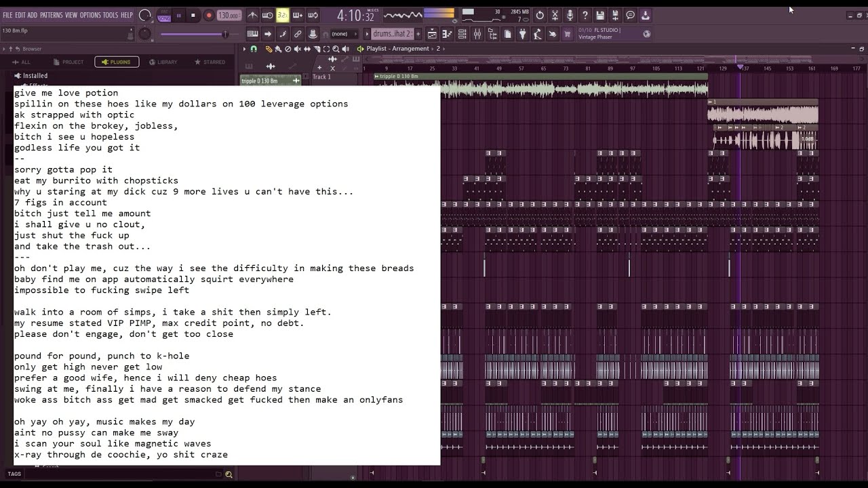Open the shopping cart content library
Viewport: 868px width, 488px height.
(568, 34)
